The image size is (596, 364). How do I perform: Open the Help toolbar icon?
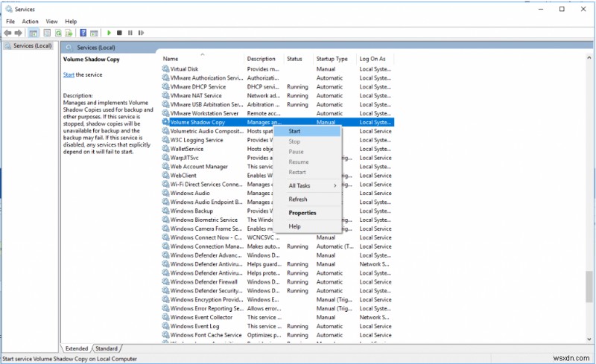[x=83, y=33]
